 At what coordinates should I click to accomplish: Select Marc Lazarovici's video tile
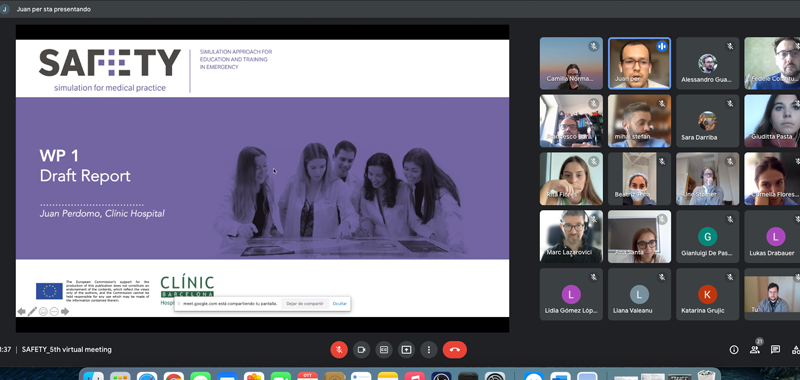click(x=571, y=237)
